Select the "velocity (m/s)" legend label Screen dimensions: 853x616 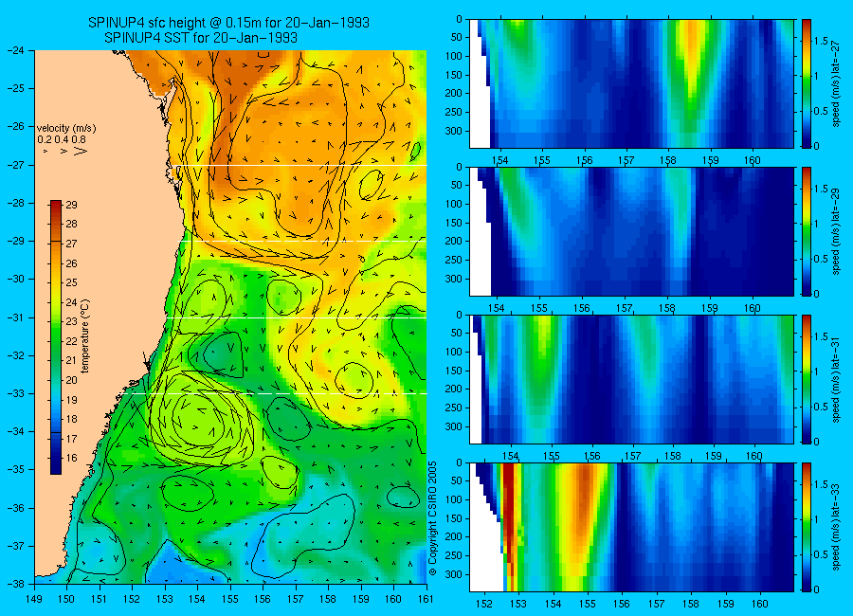click(x=66, y=129)
